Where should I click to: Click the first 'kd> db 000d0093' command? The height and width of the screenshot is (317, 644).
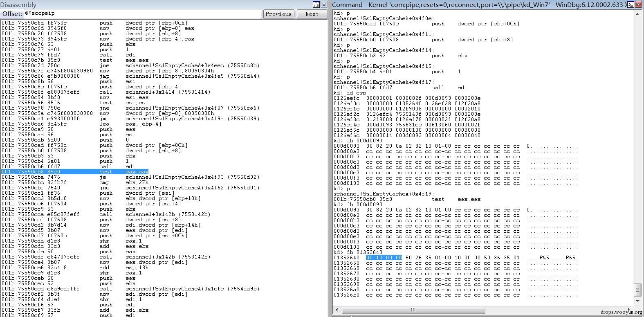point(358,141)
